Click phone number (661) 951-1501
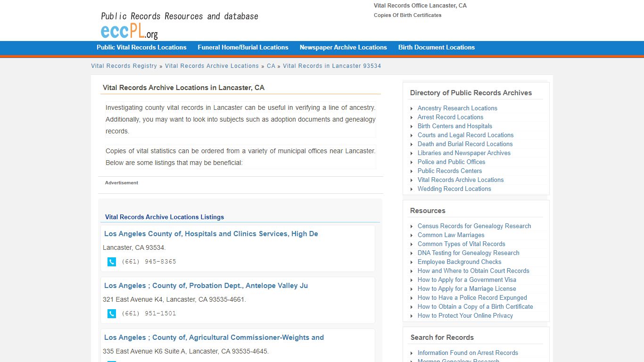 (149, 313)
